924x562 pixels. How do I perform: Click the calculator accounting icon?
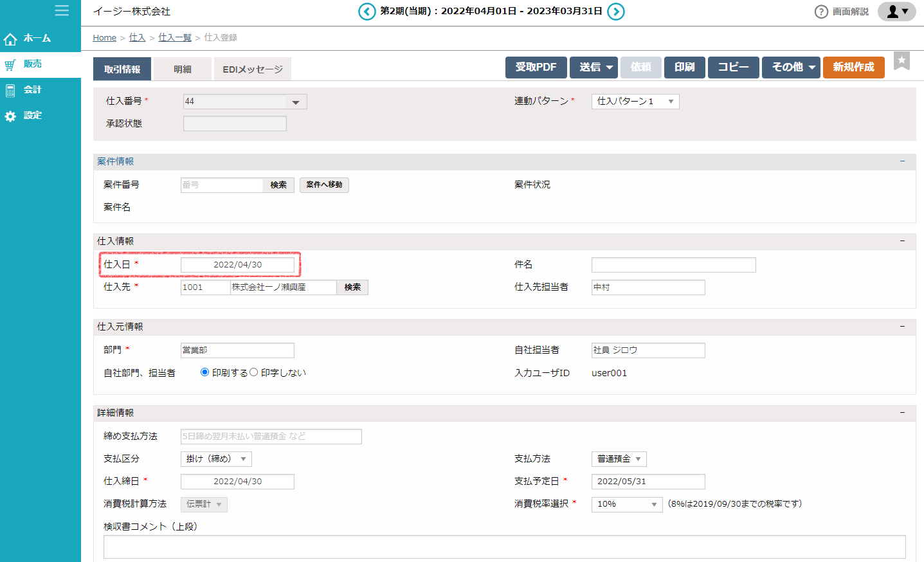pos(10,91)
